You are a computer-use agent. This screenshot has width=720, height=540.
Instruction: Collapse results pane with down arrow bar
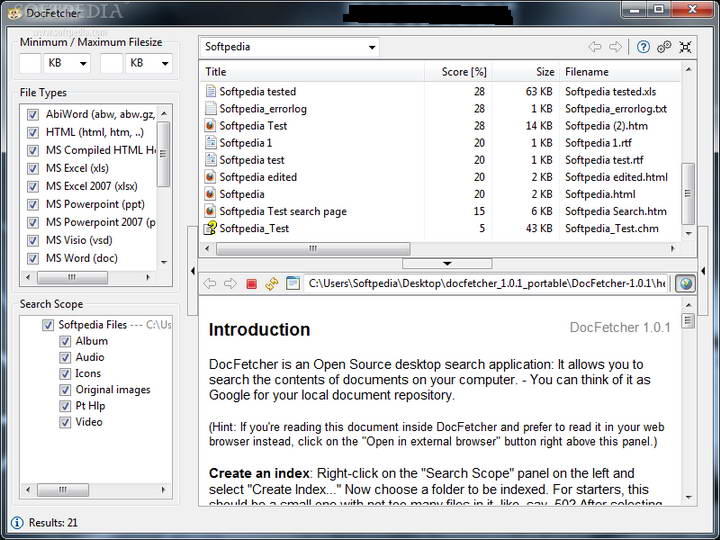447,264
